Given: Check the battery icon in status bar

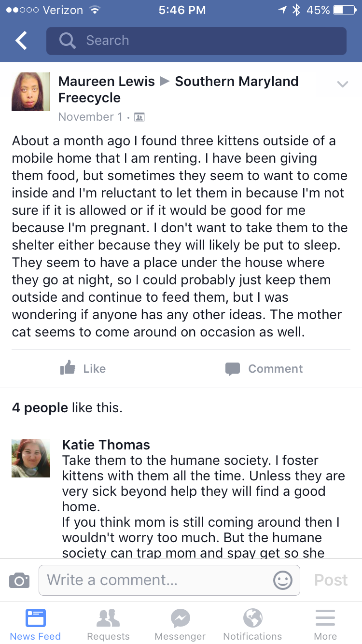Looking at the screenshot, I should click(345, 10).
